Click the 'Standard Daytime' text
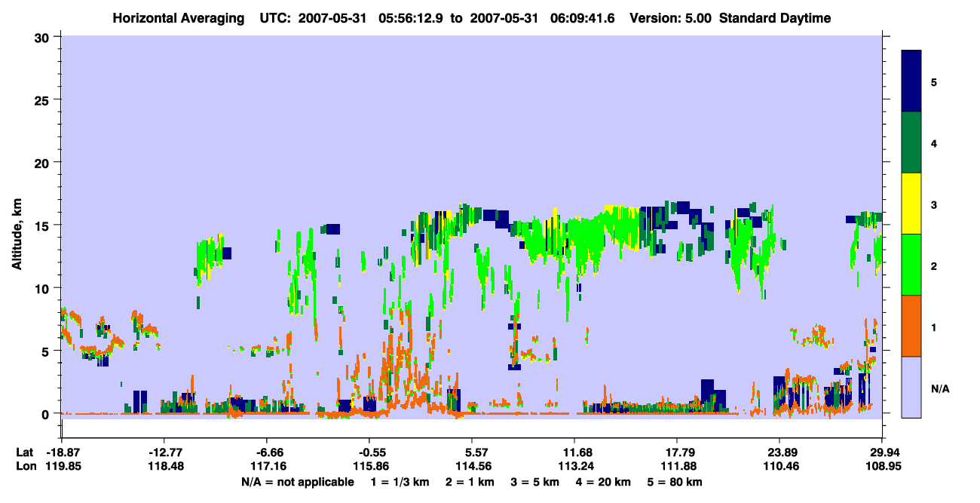Screen dimensions: 980x503 (x=775, y=18)
